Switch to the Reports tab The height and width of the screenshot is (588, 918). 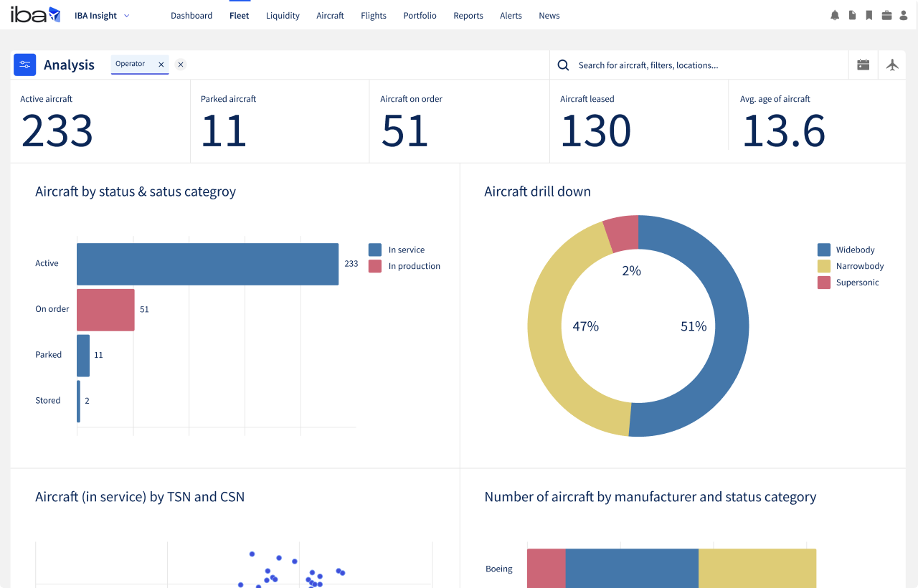click(468, 15)
